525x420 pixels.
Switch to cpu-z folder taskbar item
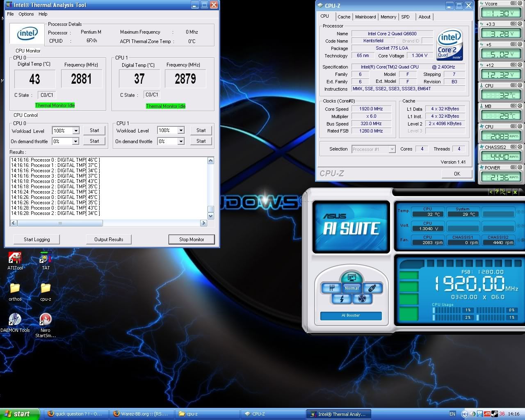point(207,414)
